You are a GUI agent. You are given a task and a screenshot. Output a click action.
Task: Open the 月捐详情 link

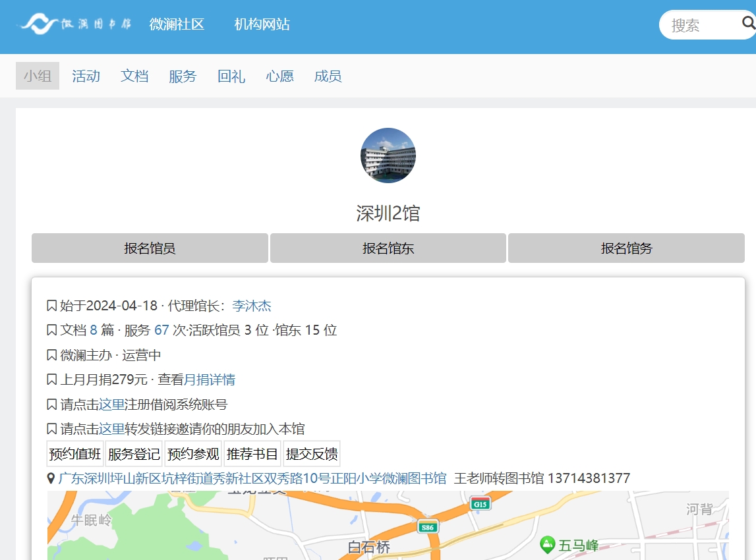[x=210, y=380]
